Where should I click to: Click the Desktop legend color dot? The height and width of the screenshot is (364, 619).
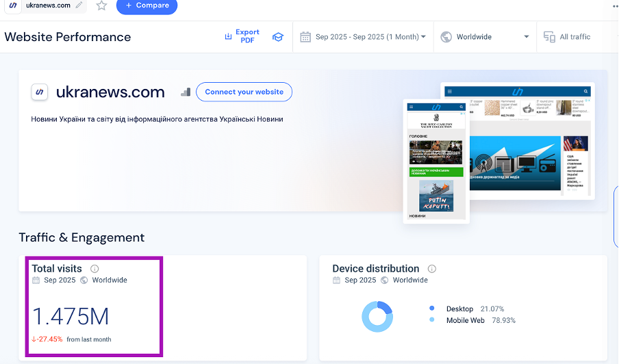[x=431, y=309]
